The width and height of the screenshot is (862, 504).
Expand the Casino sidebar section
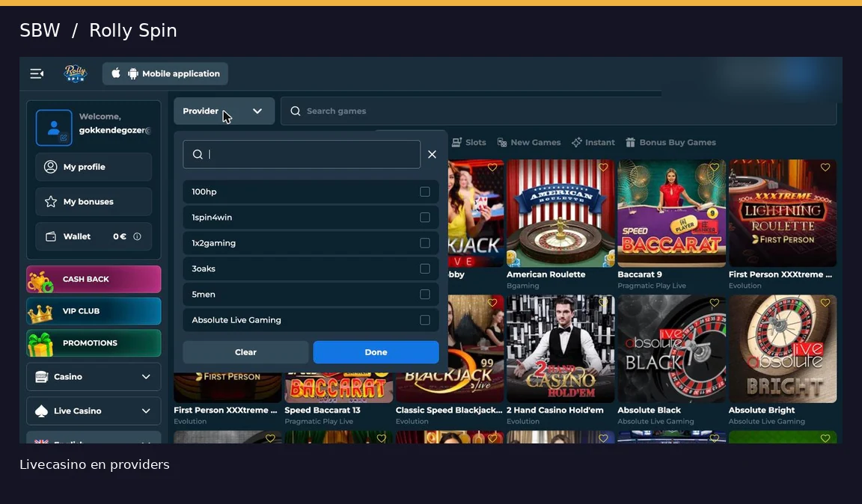pos(94,377)
